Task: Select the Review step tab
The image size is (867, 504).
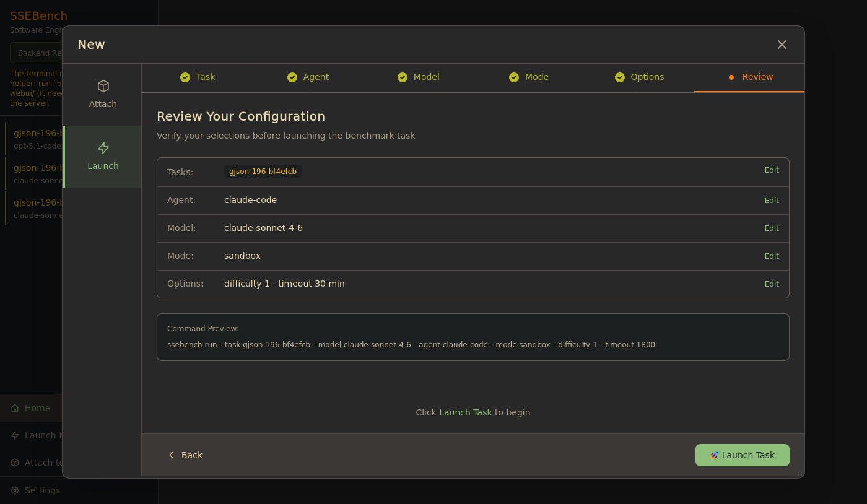Action: point(749,77)
